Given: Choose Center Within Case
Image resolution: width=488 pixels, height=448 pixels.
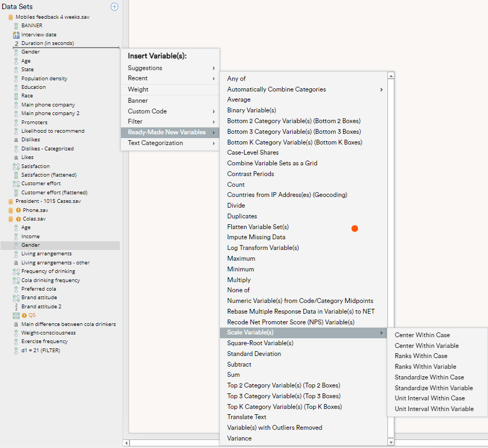Looking at the screenshot, I should coord(437,335).
